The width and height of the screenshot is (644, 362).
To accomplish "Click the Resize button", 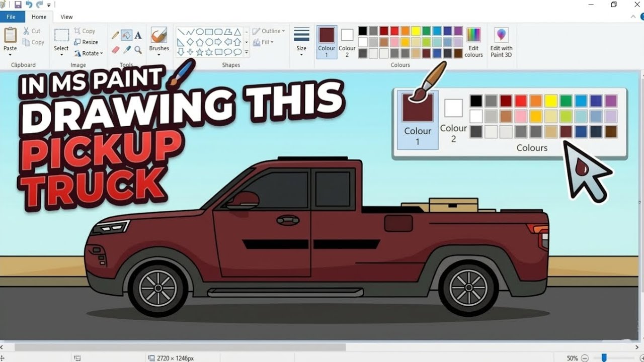I will pos(86,42).
